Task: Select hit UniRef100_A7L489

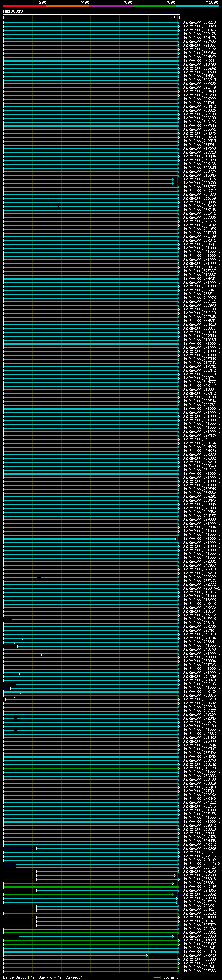Action: click(199, 236)
